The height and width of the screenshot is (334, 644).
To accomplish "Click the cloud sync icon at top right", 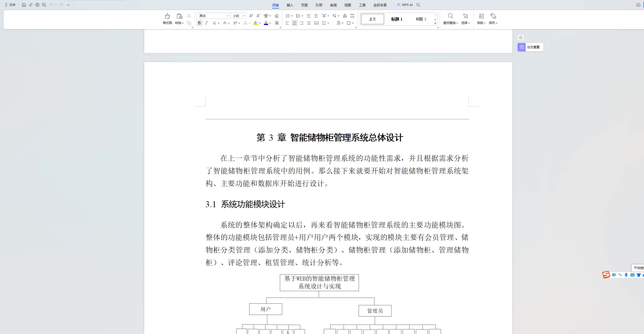I will pos(638,5).
